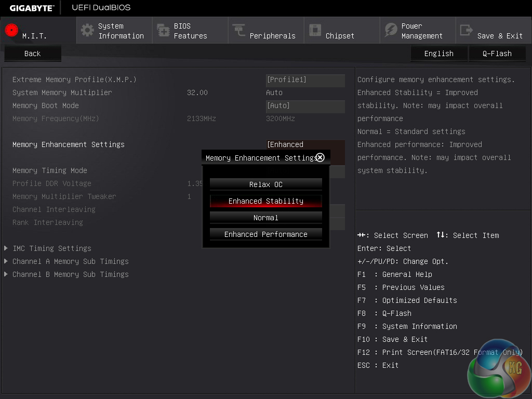Click the M.I.T. red dial icon

11,30
